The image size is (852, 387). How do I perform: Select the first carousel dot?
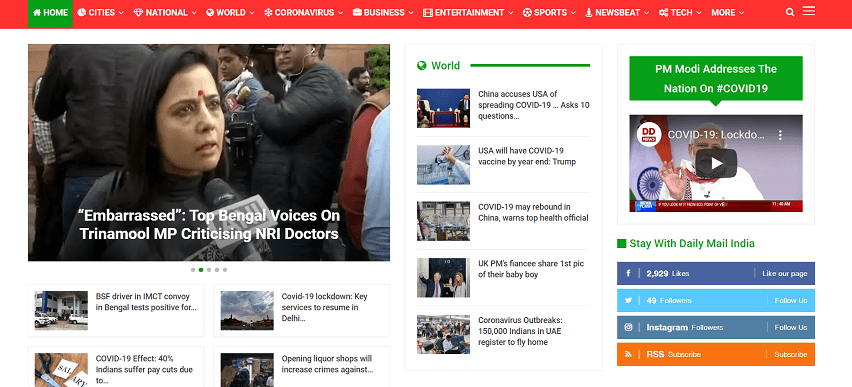point(193,270)
